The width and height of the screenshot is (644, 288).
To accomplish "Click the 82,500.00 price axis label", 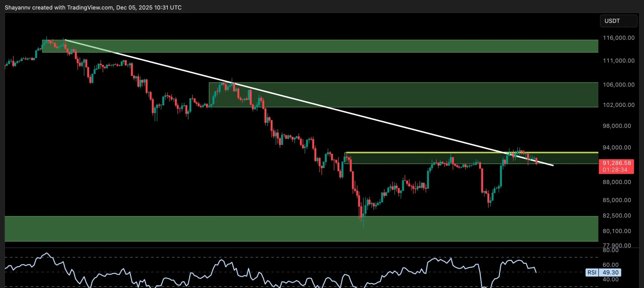I will click(617, 216).
